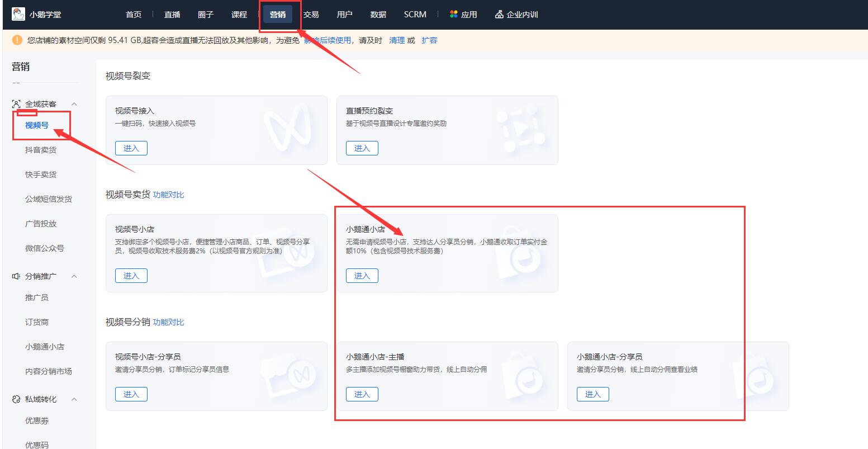This screenshot has height=449, width=868.
Task: Switch to the 交易 tab
Action: pos(311,14)
